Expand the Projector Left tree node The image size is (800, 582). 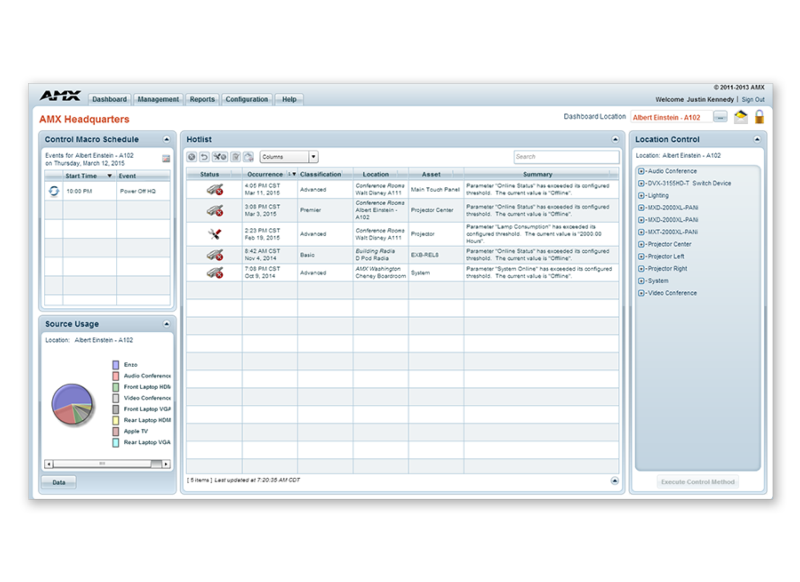641,257
